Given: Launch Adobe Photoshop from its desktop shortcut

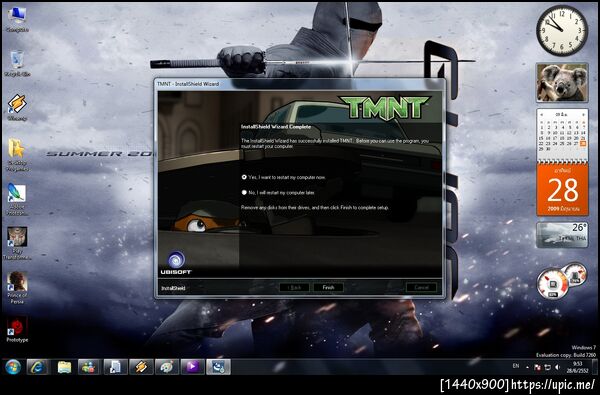Looking at the screenshot, I should 17,199.
